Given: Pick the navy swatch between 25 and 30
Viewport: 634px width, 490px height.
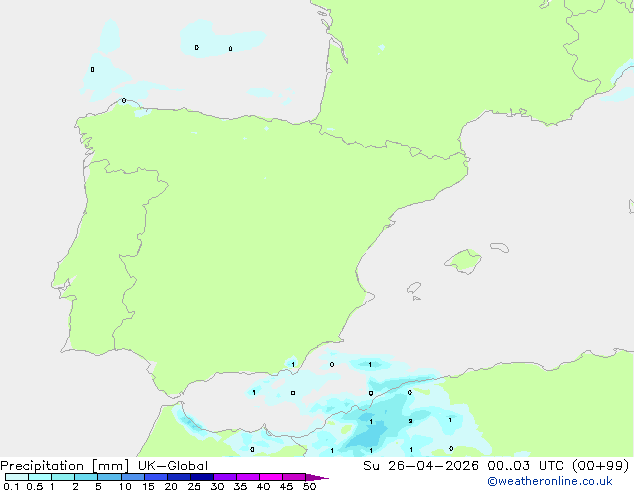Looking at the screenshot, I should [201, 477].
